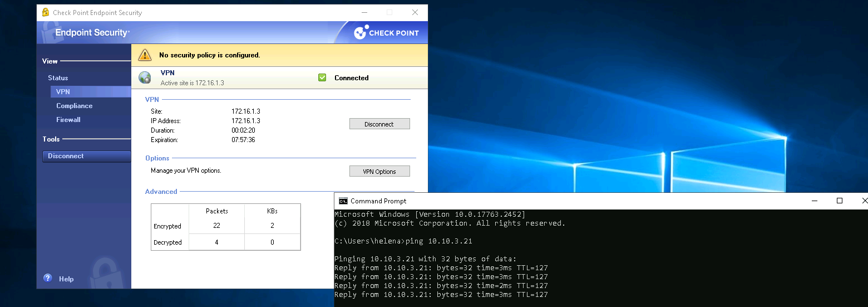The height and width of the screenshot is (307, 868).
Task: Open the Firewall view
Action: tap(68, 120)
